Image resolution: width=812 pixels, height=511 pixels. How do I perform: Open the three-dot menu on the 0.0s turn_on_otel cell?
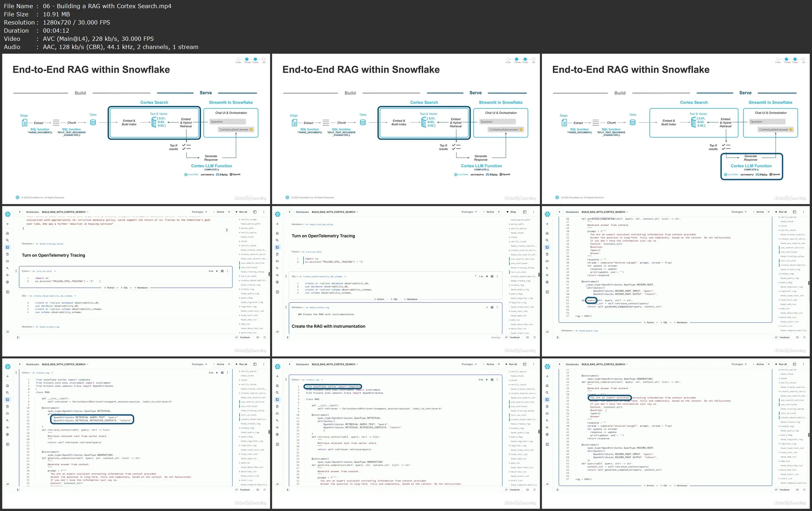tap(227, 271)
